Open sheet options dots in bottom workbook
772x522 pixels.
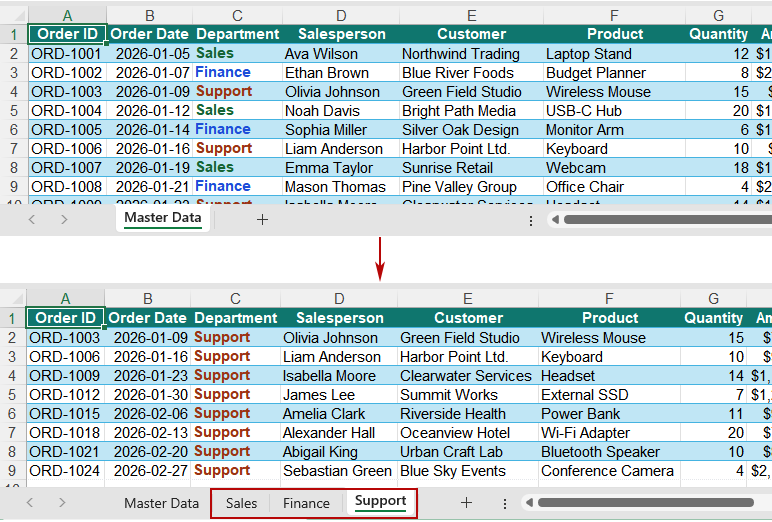point(505,503)
